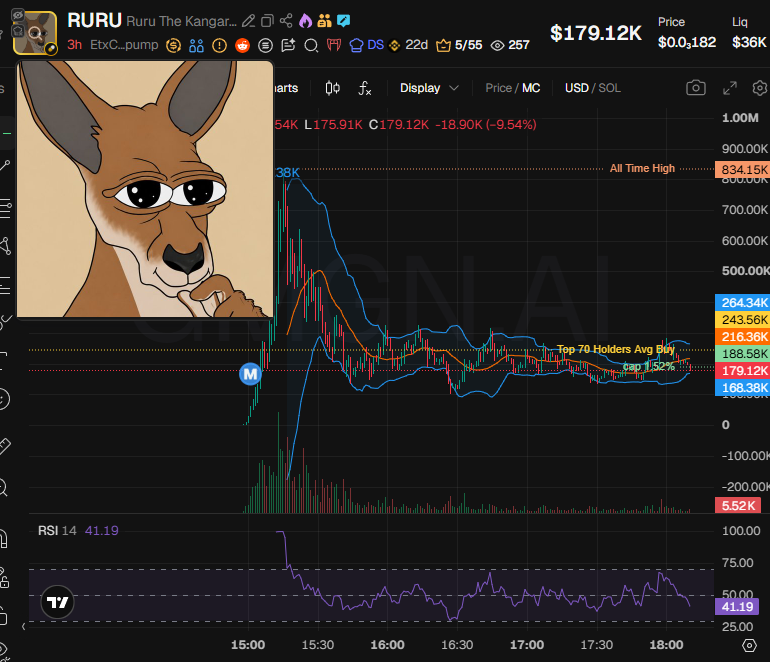Click the TradingView logo badge

(x=57, y=602)
